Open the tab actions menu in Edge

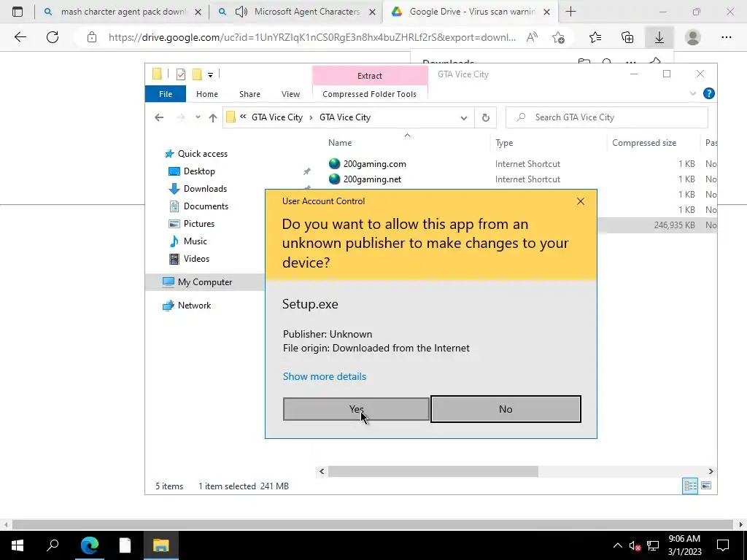pyautogui.click(x=18, y=12)
